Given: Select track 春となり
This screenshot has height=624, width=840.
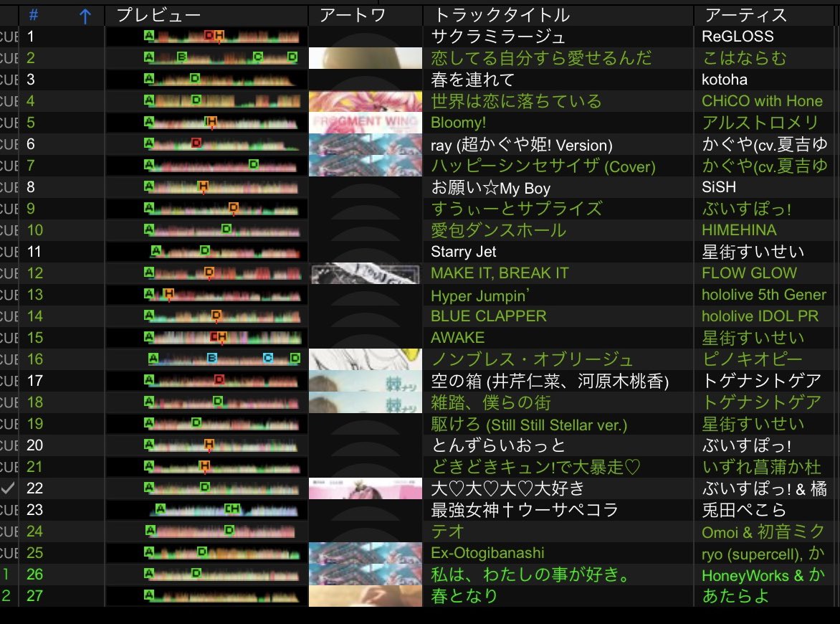Looking at the screenshot, I should tap(464, 596).
